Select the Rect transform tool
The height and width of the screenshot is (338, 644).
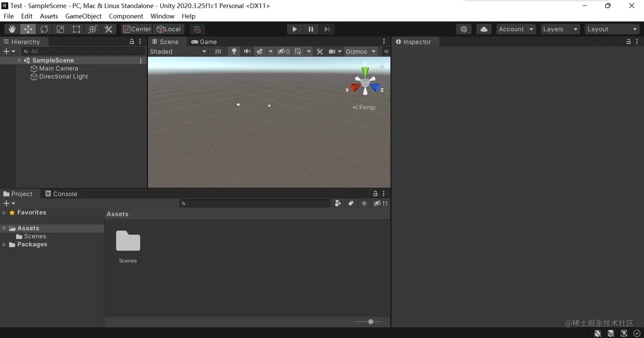tap(76, 29)
